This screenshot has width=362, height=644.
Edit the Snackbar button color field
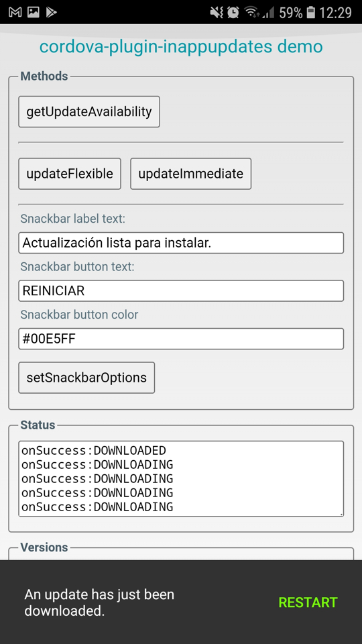coord(181,339)
